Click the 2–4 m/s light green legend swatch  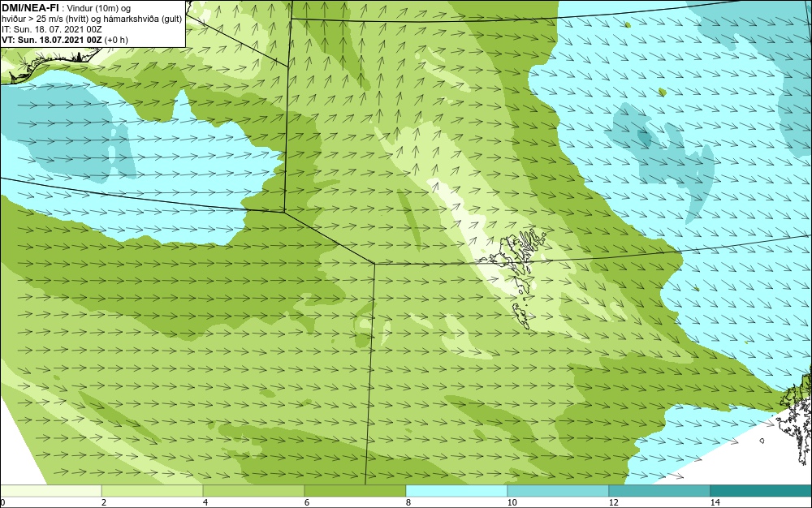[x=153, y=491]
